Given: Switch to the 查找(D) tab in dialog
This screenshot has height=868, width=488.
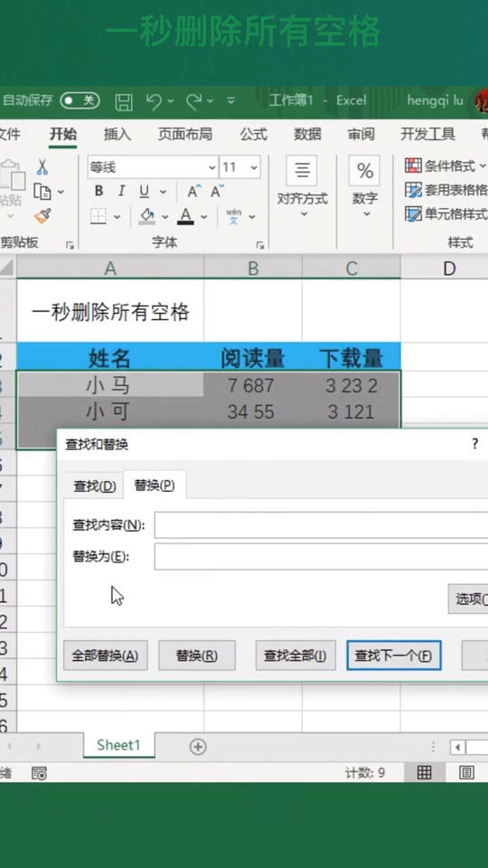Looking at the screenshot, I should (95, 486).
